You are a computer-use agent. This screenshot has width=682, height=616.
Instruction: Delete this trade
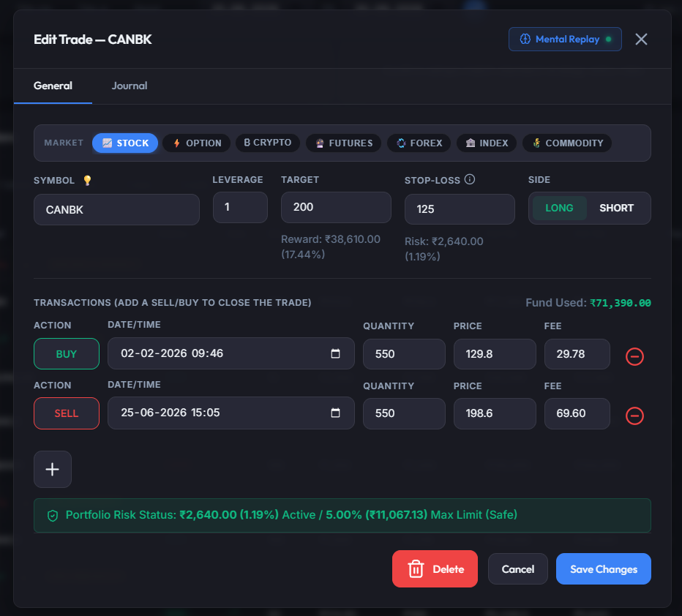tap(435, 568)
